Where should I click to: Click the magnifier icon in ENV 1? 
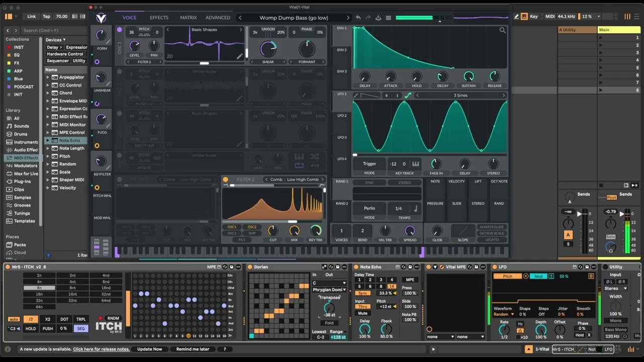(502, 31)
